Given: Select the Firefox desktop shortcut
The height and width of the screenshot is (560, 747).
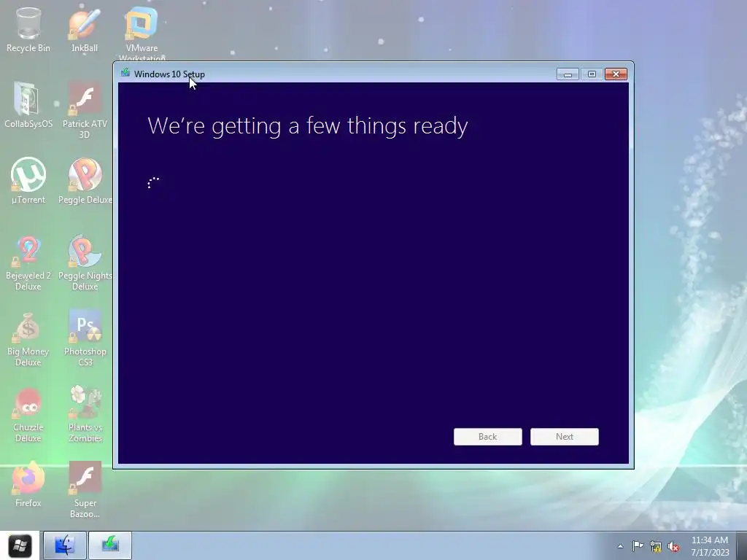Looking at the screenshot, I should click(x=28, y=484).
